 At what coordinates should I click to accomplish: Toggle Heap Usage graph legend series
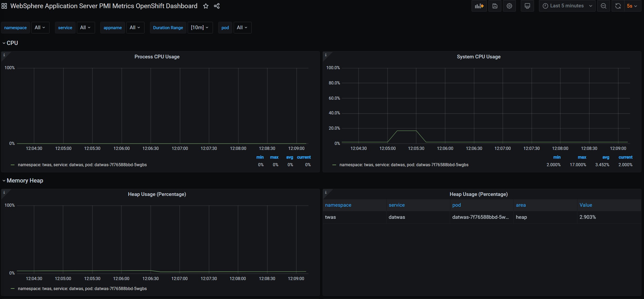[x=82, y=289]
